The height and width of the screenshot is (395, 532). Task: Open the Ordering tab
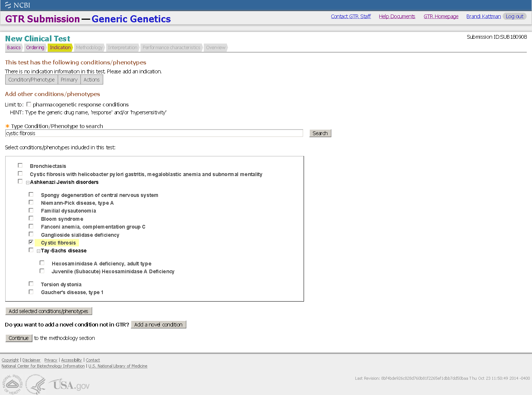pyautogui.click(x=35, y=48)
